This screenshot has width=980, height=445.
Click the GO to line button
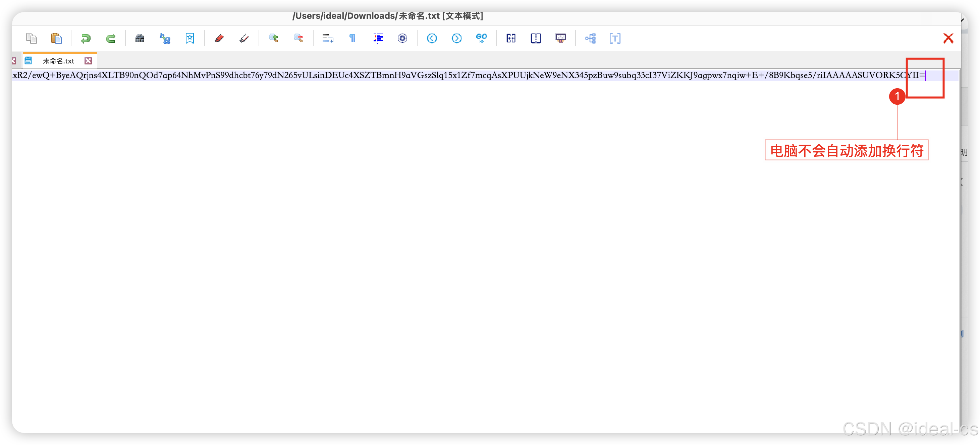tap(481, 39)
